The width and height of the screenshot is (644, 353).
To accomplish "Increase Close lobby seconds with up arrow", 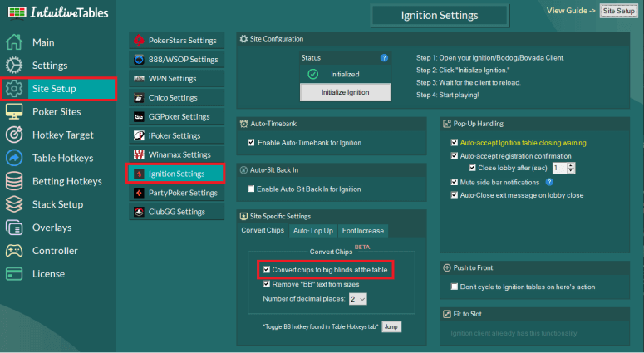I will (x=571, y=165).
